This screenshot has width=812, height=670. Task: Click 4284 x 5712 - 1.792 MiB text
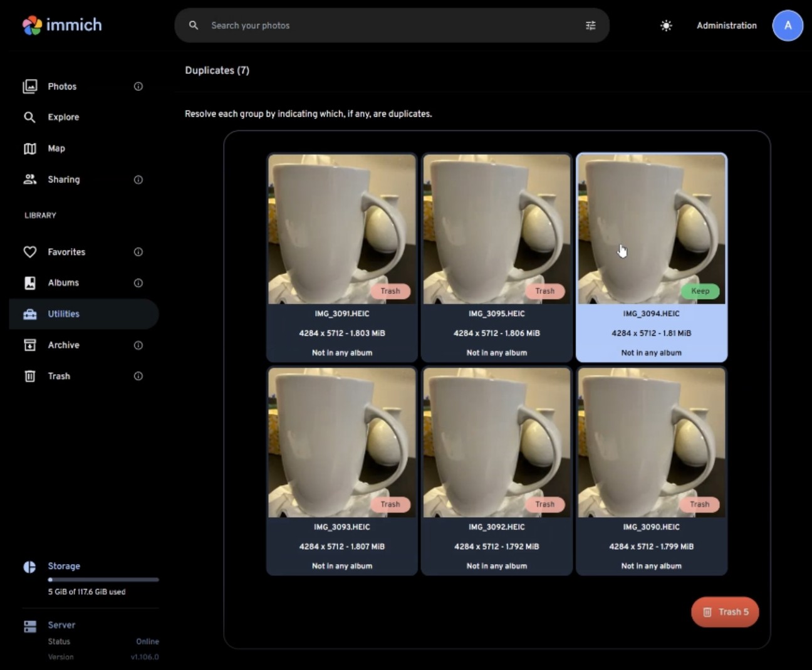coord(497,547)
